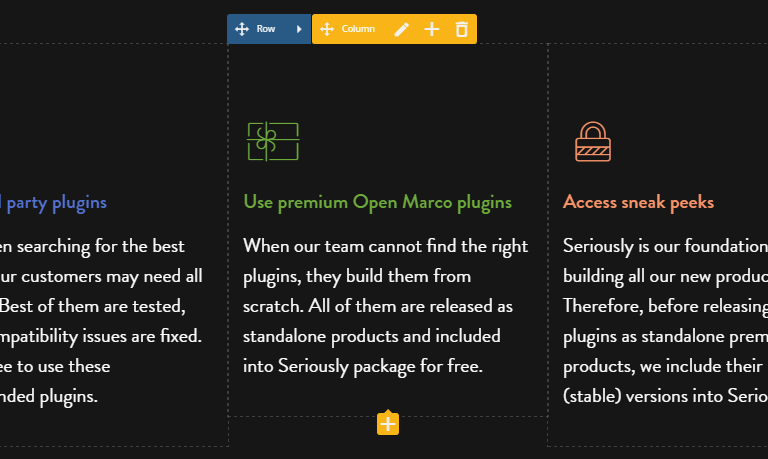This screenshot has width=768, height=459.
Task: Click the Row move handle icon
Action: [x=242, y=29]
